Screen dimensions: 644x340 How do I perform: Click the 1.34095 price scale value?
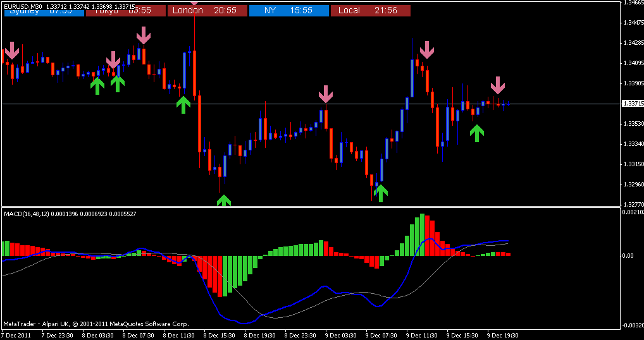(633, 63)
